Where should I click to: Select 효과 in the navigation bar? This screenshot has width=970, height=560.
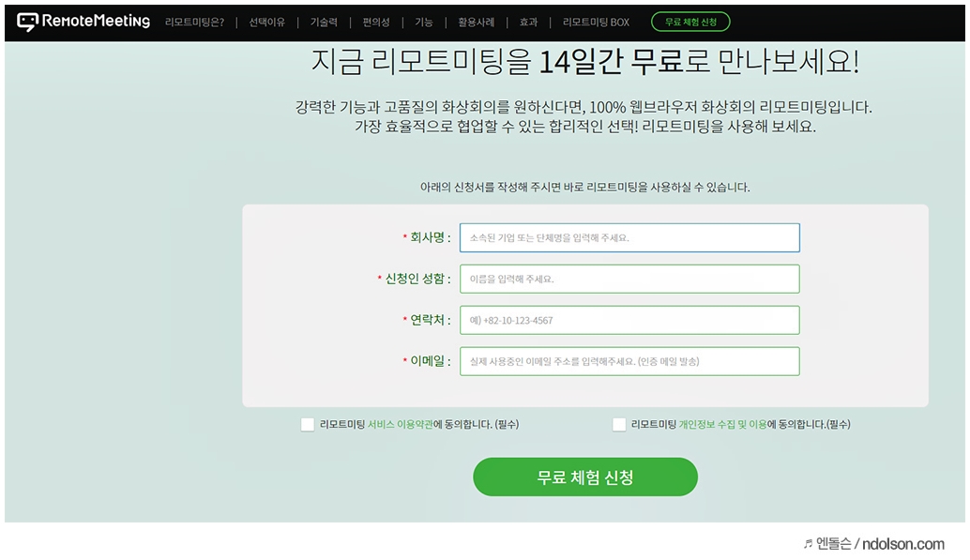528,23
